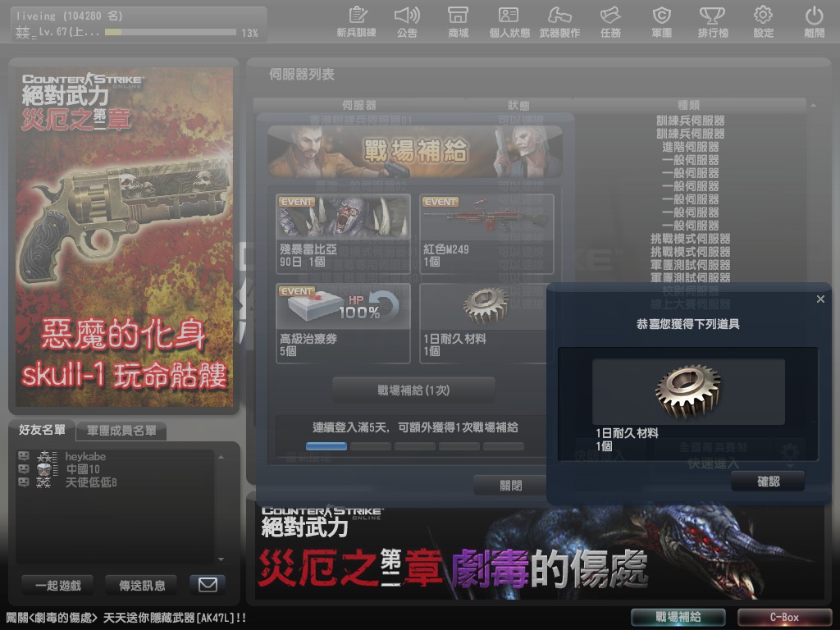Screen dimensions: 840x630
Task: Click the 戰場補給(1次) button
Action: (413, 390)
